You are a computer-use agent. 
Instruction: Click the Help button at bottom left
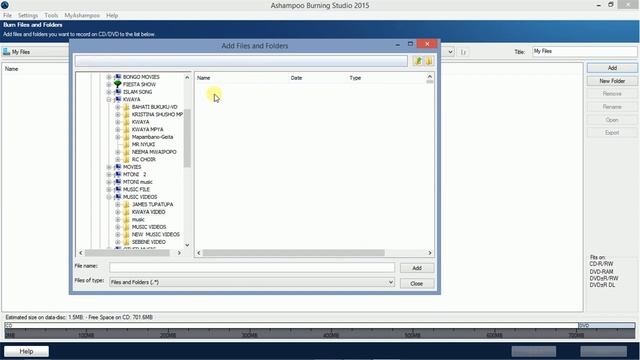(27, 351)
